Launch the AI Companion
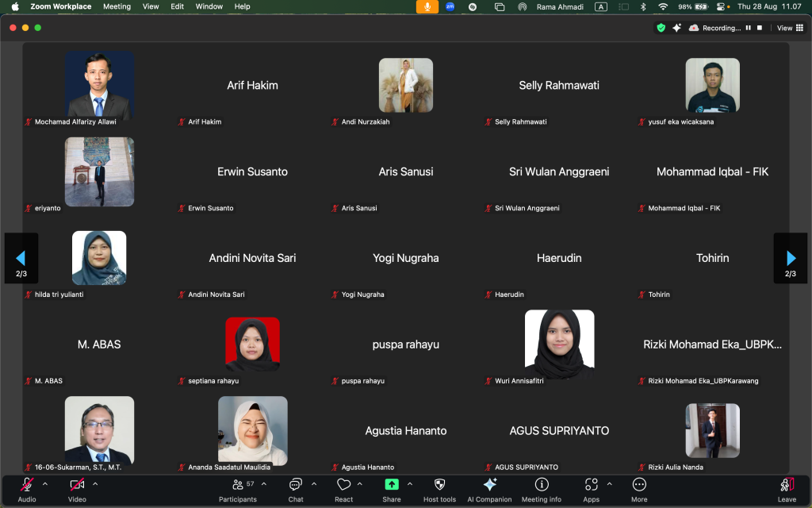The image size is (812, 508). [x=489, y=489]
